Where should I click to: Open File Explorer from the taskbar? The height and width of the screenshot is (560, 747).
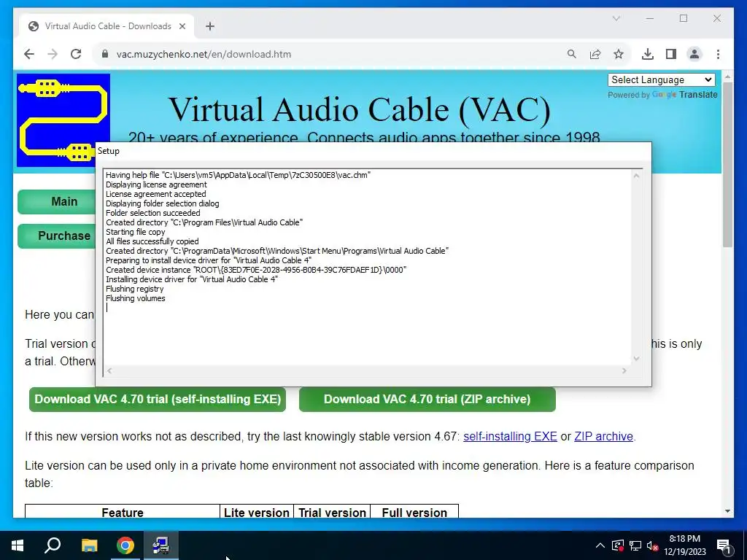coord(89,545)
